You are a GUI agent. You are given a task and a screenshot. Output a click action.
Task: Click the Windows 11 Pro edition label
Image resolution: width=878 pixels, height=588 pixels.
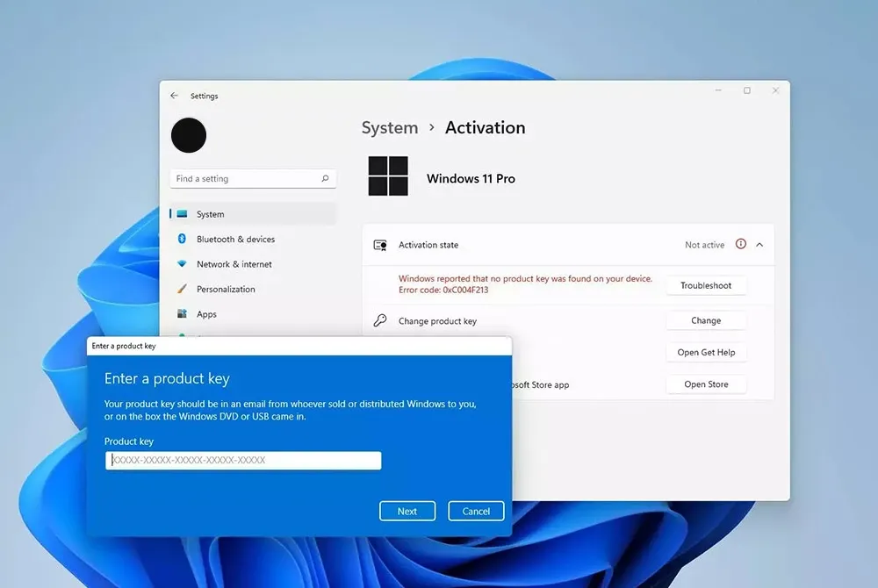click(471, 178)
